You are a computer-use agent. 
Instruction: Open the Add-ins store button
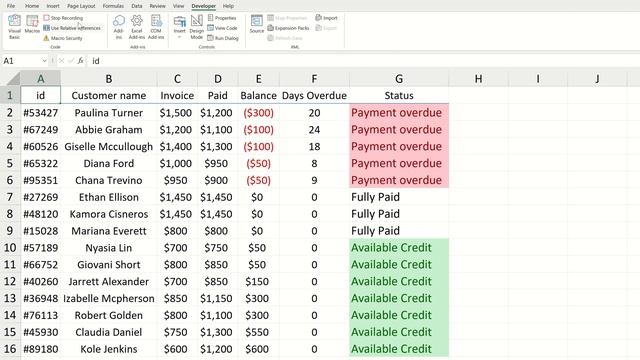click(119, 27)
